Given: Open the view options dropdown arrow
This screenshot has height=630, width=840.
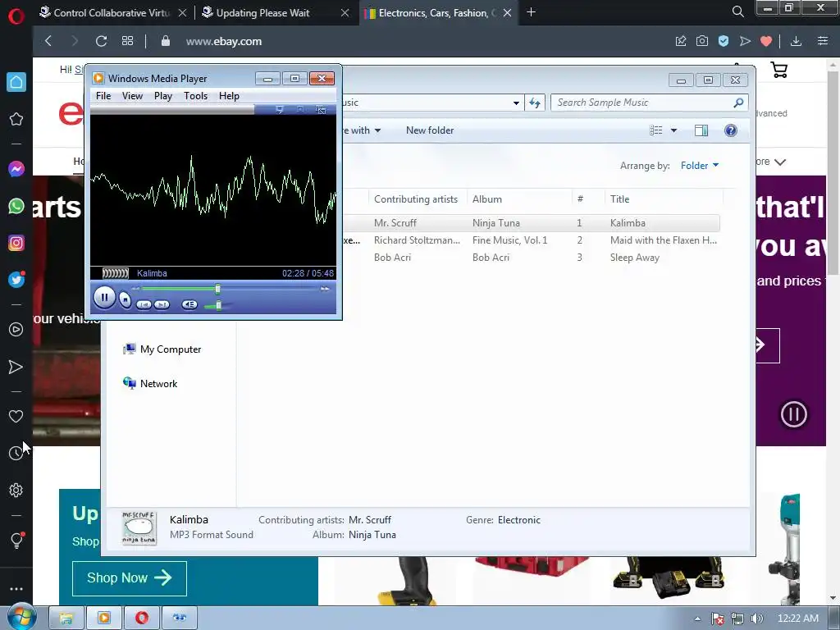Looking at the screenshot, I should pyautogui.click(x=673, y=130).
